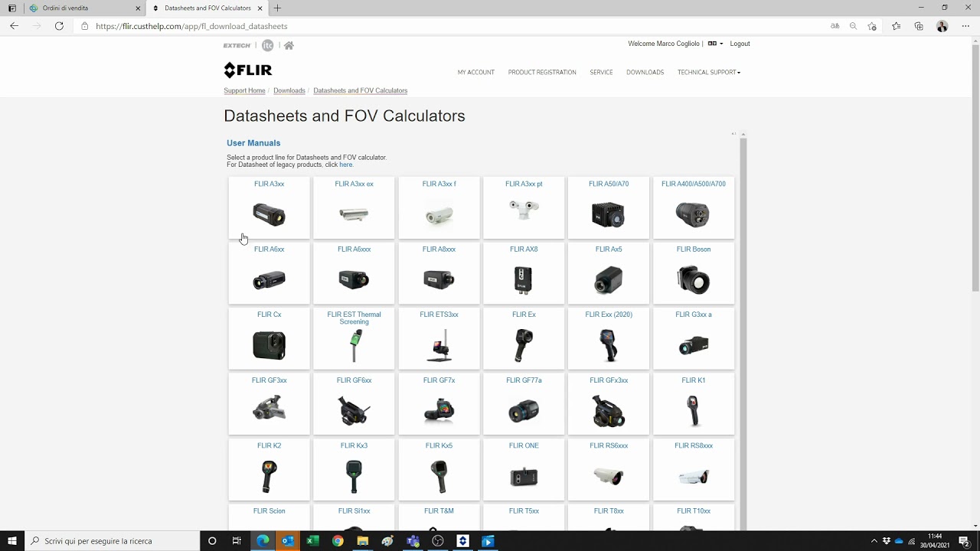
Task: Open the FLIR A6xx camera image
Action: point(269,280)
